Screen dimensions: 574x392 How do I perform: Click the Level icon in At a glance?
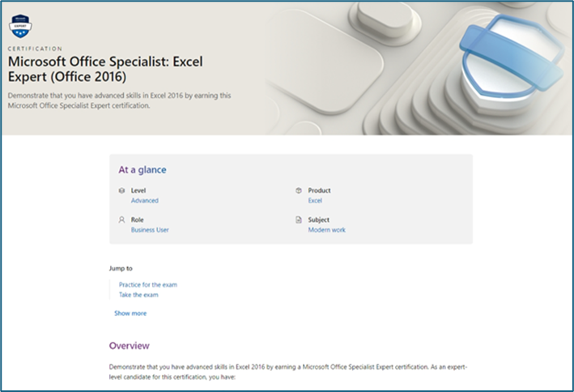coord(122,190)
